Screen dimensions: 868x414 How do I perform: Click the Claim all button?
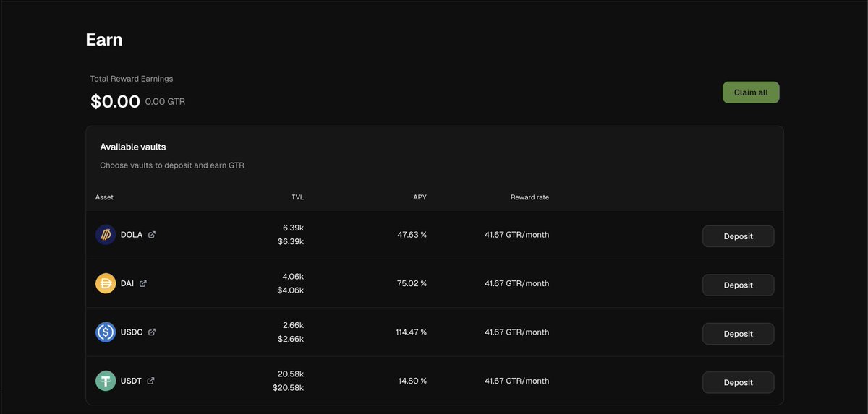tap(751, 92)
